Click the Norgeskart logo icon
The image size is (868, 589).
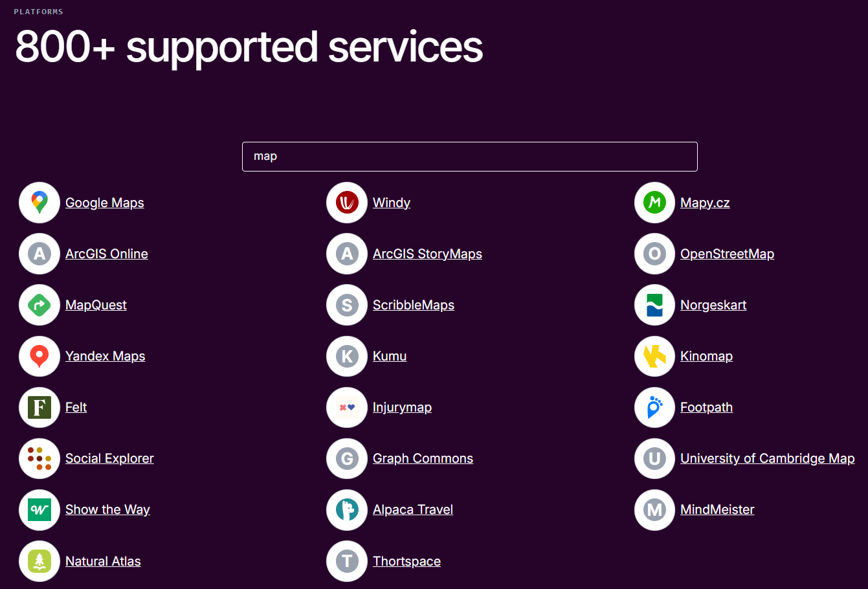pos(654,305)
